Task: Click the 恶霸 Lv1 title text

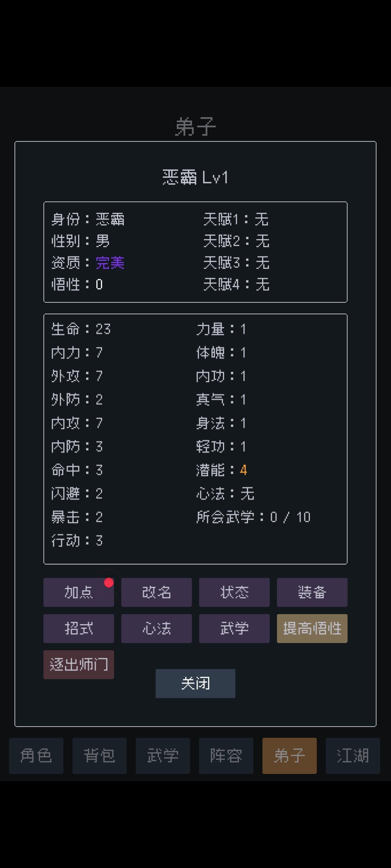Action: coord(195,177)
